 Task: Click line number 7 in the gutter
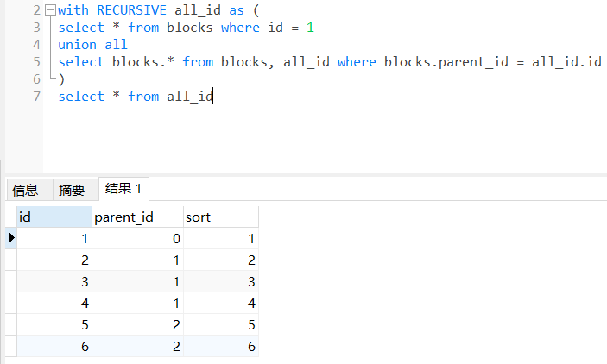point(35,96)
